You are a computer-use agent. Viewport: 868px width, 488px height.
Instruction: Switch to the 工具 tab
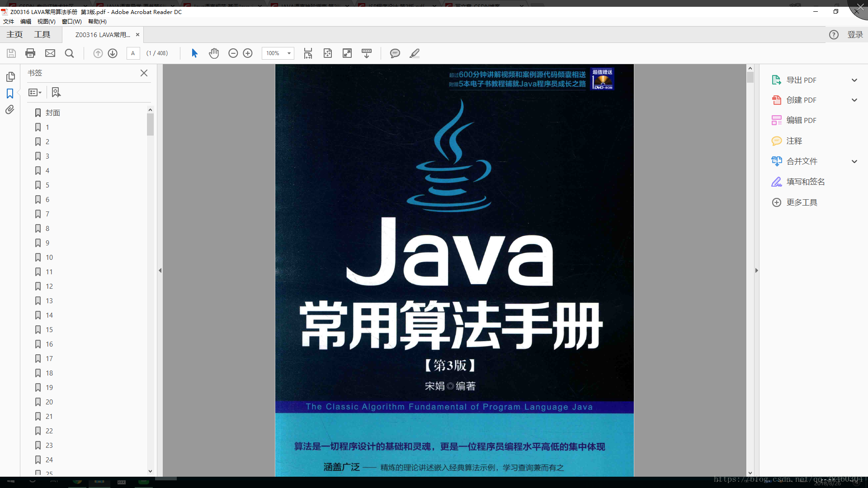42,35
